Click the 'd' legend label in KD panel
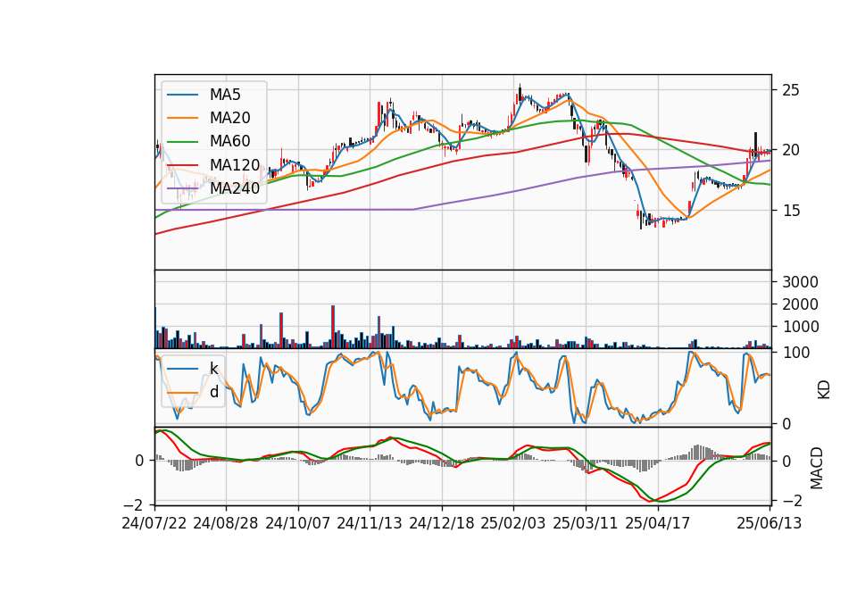The image size is (857, 616). (213, 392)
